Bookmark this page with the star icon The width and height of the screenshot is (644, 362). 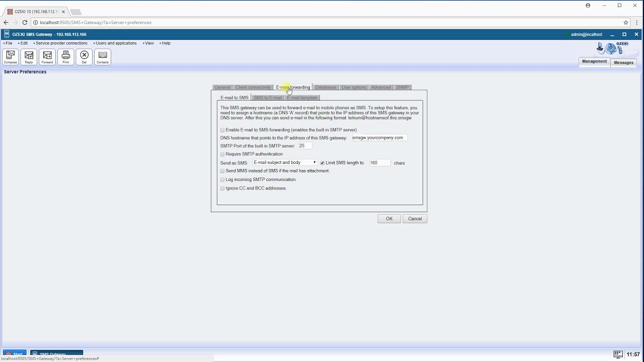626,23
